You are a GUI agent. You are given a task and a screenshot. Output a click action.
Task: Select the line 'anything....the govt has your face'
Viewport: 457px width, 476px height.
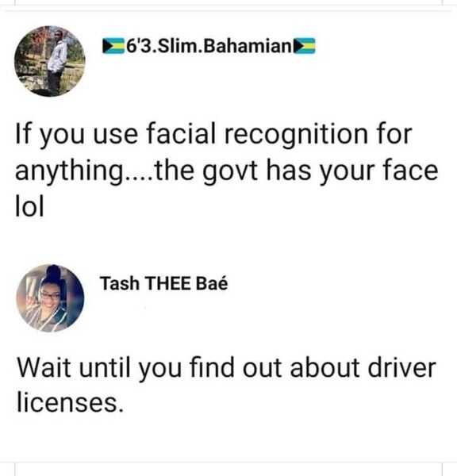(x=227, y=171)
